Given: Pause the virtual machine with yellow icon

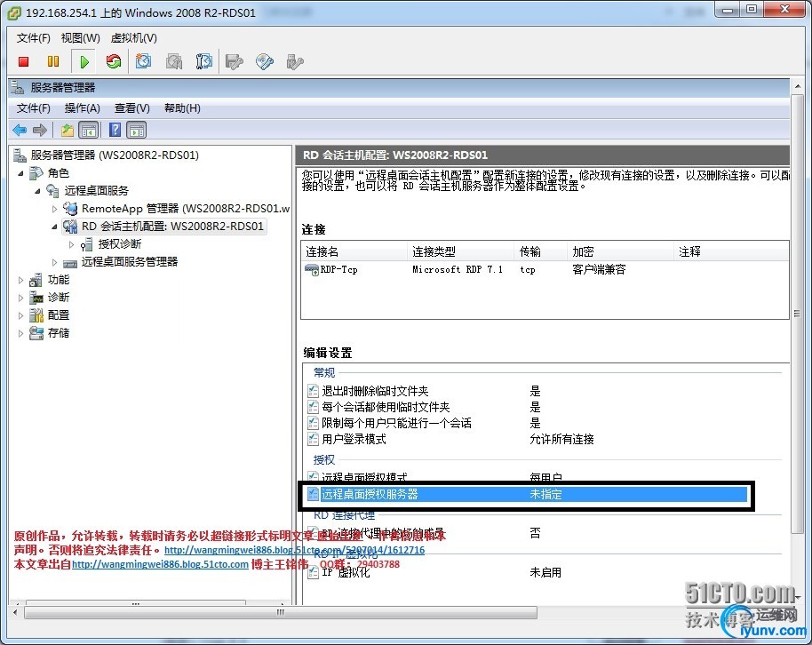Looking at the screenshot, I should tap(53, 61).
